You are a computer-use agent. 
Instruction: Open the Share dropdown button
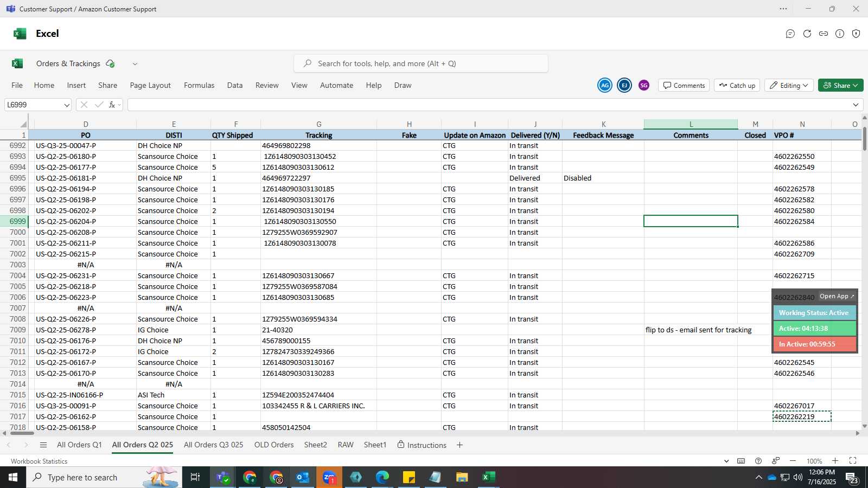pos(840,85)
